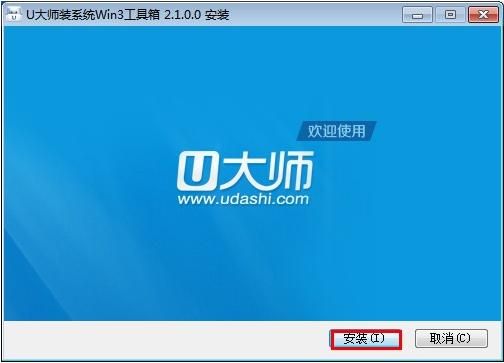Click empty gray bar left of 安装(I)
504x363 pixels.
[x=167, y=339]
